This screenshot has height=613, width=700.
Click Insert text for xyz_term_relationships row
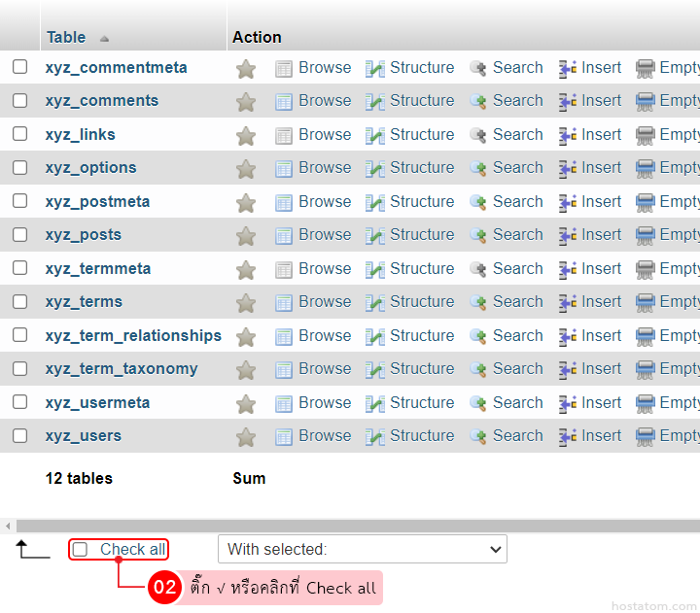pos(601,335)
